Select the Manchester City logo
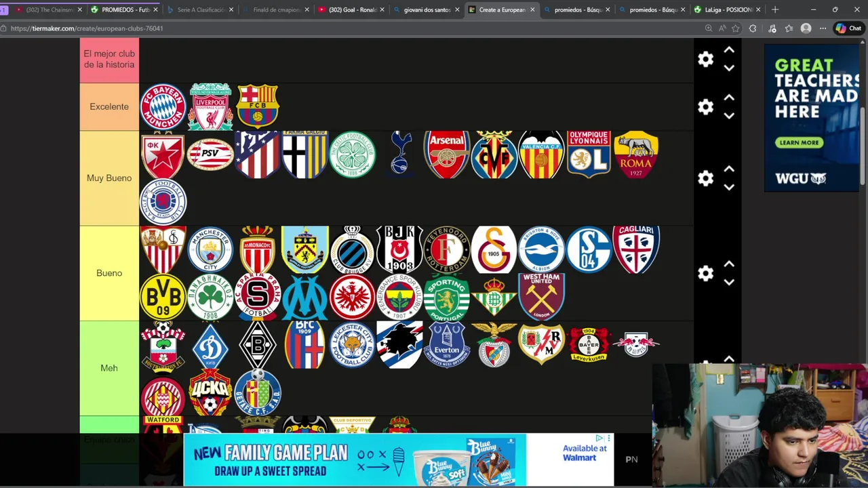868x488 pixels. point(210,249)
